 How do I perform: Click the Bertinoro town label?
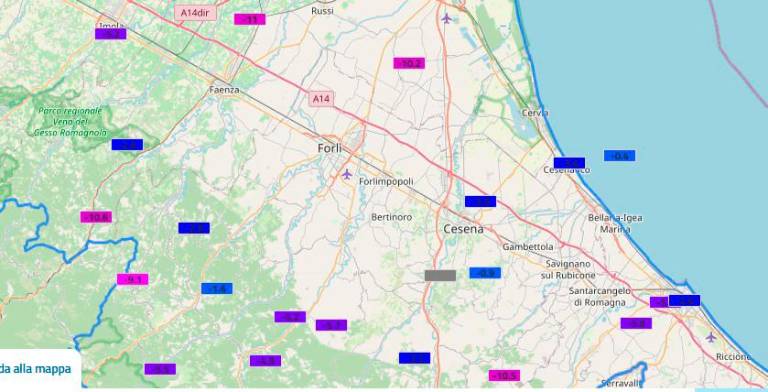[x=391, y=217]
